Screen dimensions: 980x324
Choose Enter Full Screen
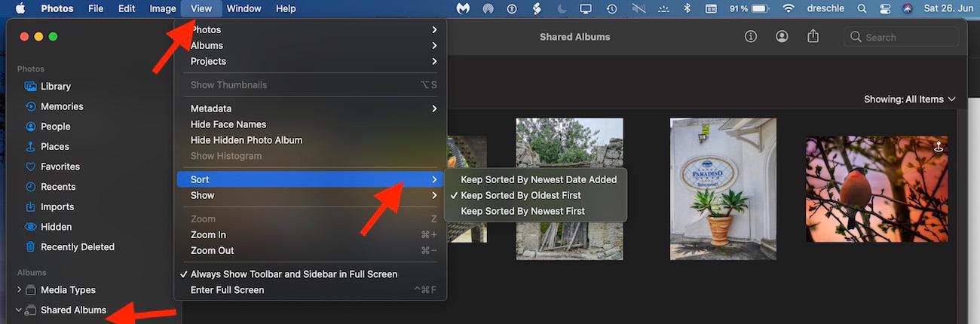pyautogui.click(x=310, y=290)
